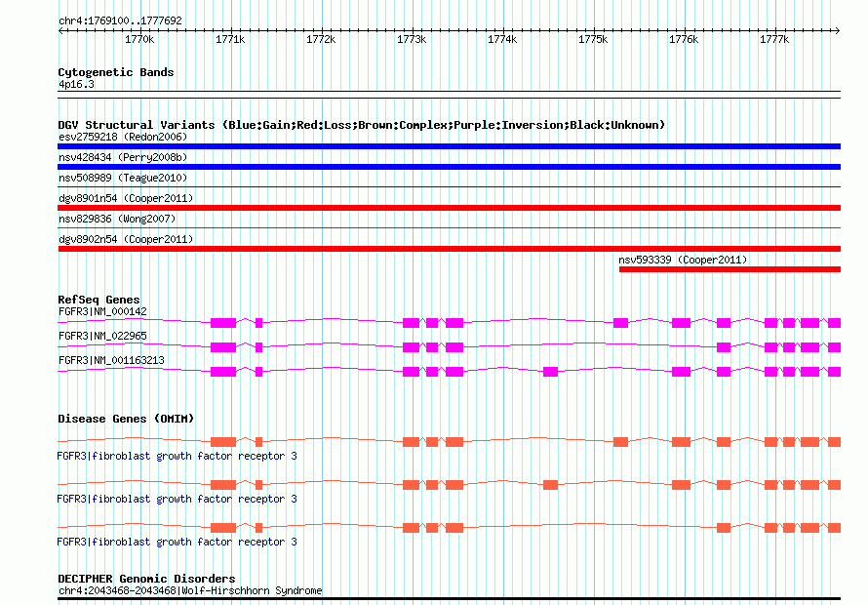The width and height of the screenshot is (868, 605).
Task: Select the red loss bar under dgv8902n54
Action: (x=449, y=249)
